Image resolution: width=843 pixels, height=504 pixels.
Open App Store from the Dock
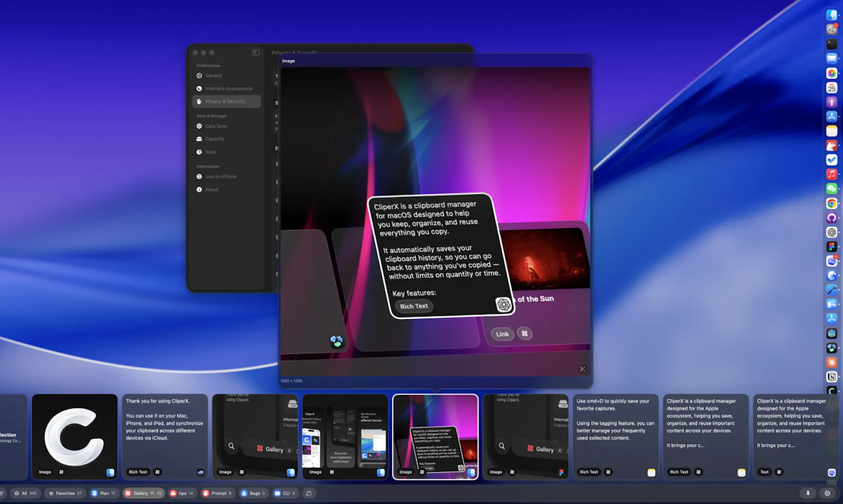831,116
